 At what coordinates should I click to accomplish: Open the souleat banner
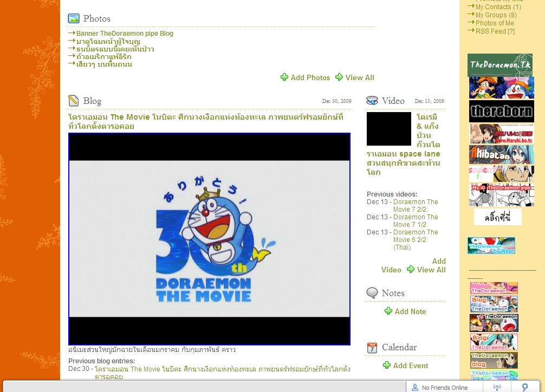pos(501,174)
